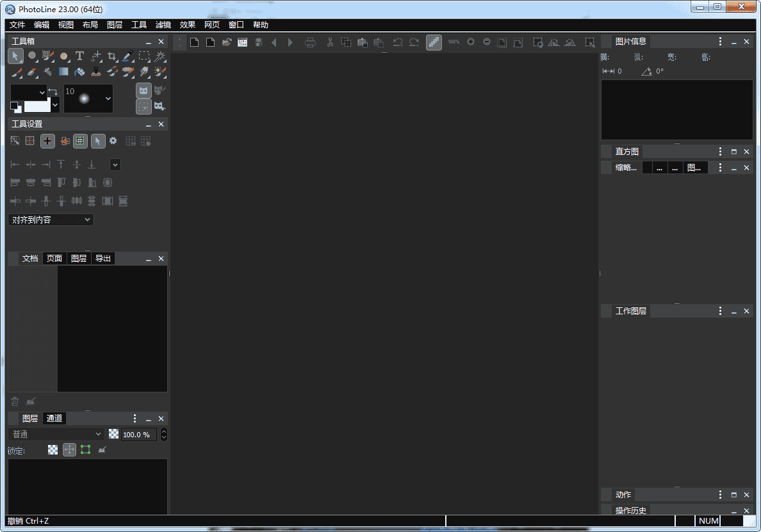This screenshot has width=761, height=532.
Task: Click the Print icon in toolbar
Action: coord(311,42)
